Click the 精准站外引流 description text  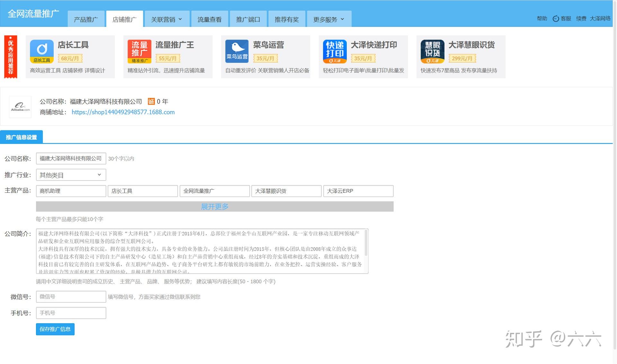point(166,70)
